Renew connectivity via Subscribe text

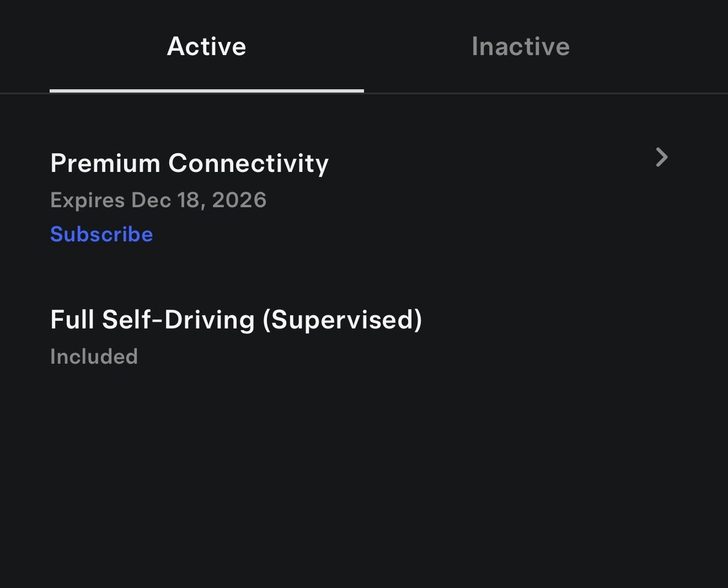pyautogui.click(x=101, y=234)
